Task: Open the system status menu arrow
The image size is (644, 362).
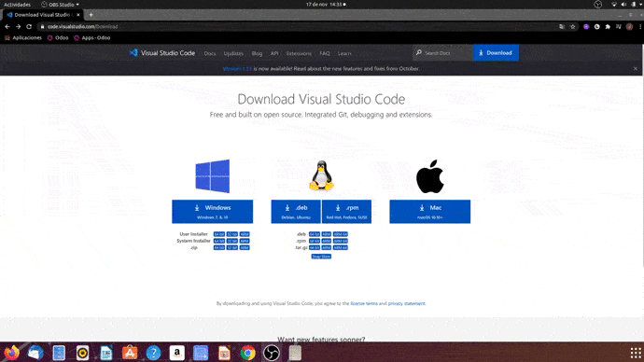Action: [640, 5]
